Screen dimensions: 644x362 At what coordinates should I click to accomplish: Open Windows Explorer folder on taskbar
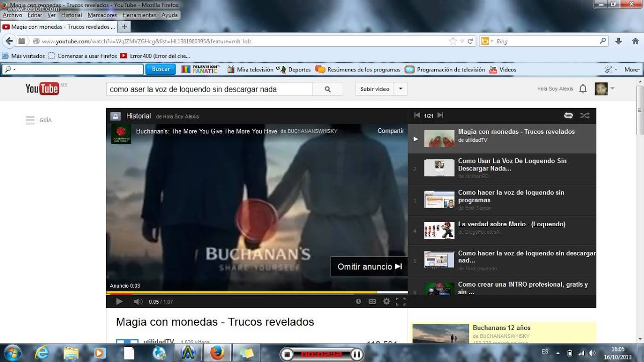(x=71, y=353)
